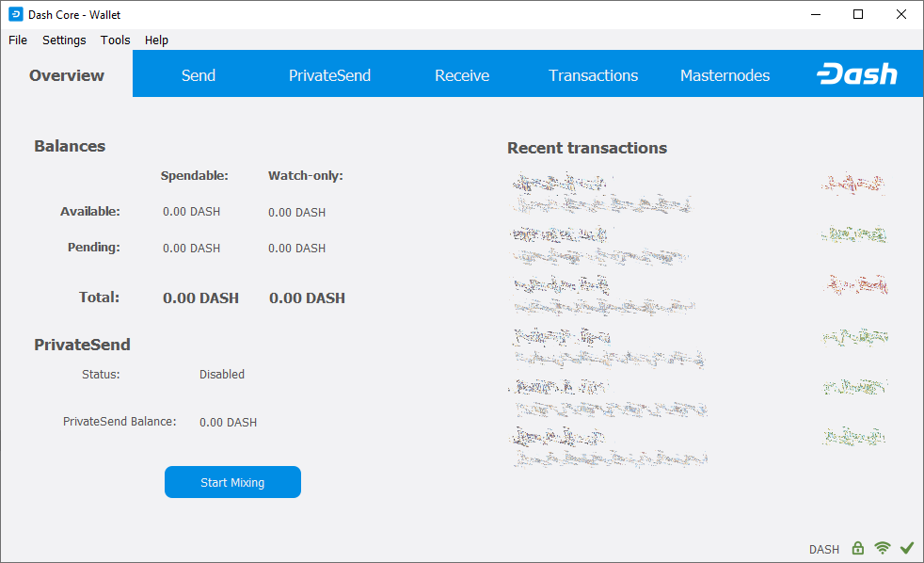Open the Tools menu
Screen dimensions: 924x563
click(x=115, y=40)
